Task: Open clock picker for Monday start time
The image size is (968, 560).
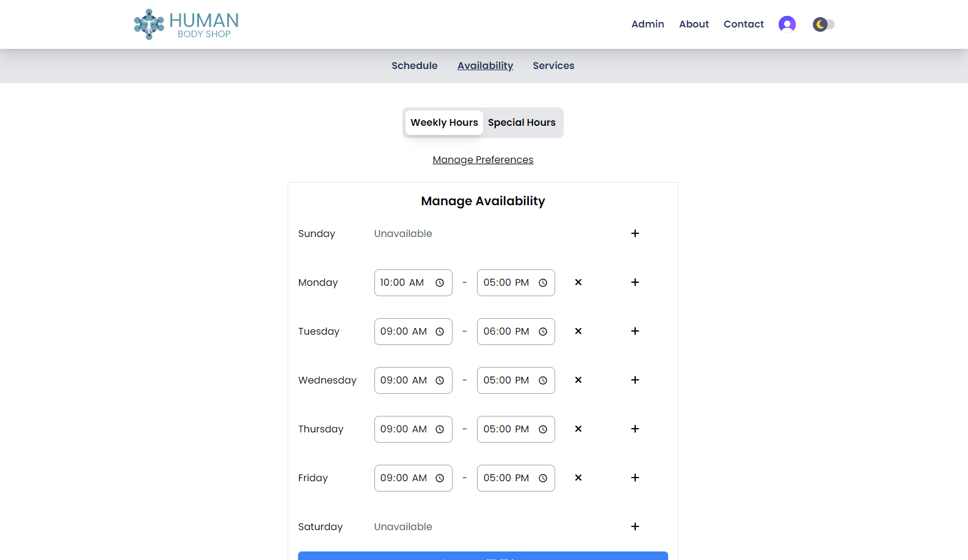Action: point(440,283)
